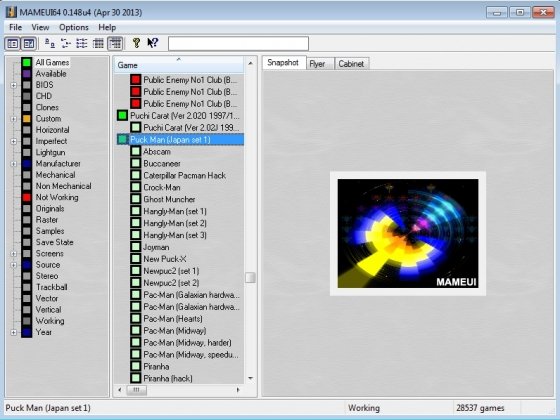Click the game list scroll-up arrow
This screenshot has height=420, width=560.
(x=250, y=64)
